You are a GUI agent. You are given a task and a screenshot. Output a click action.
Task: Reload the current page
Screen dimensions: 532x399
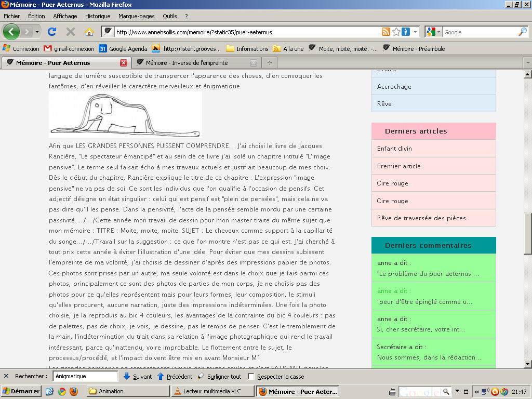pos(52,32)
